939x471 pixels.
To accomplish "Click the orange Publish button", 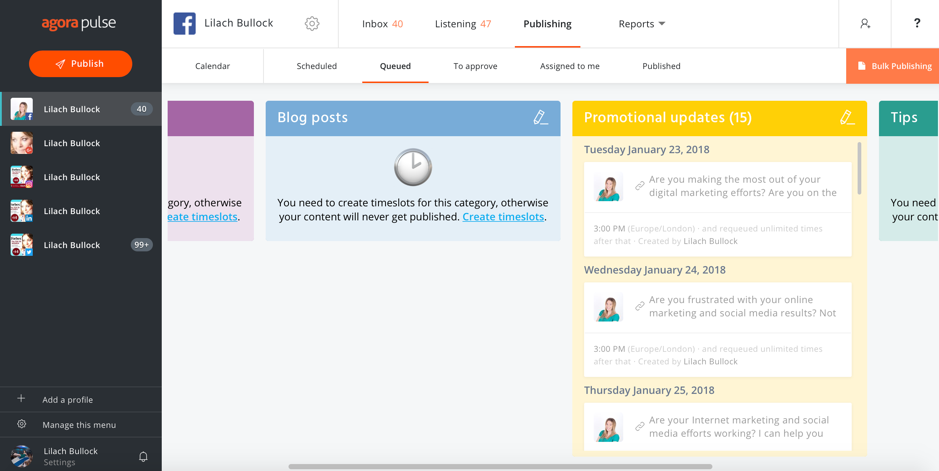I will click(80, 64).
